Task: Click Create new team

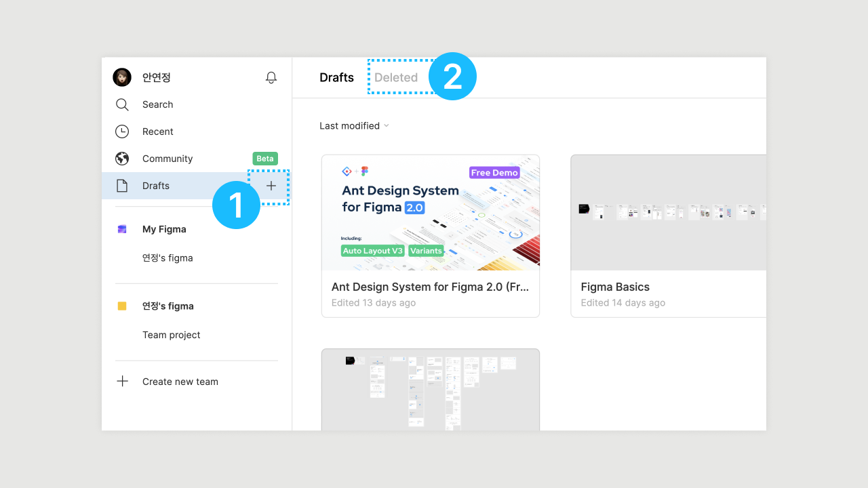Action: point(180,382)
